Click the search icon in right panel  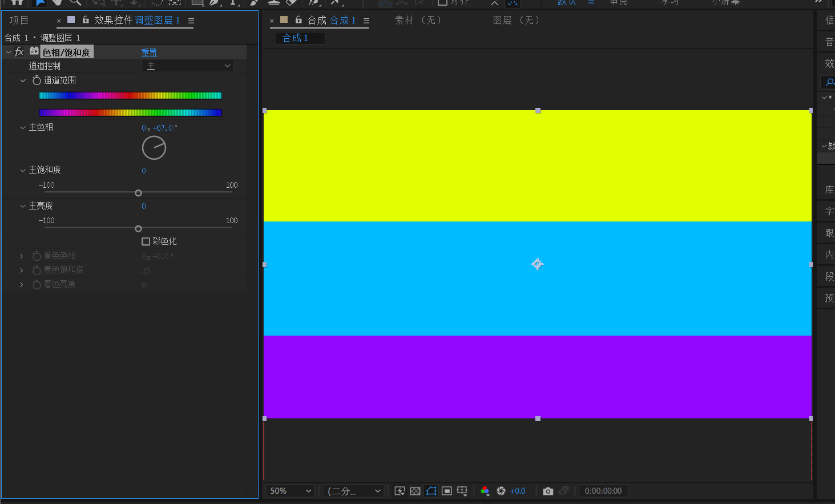point(829,83)
